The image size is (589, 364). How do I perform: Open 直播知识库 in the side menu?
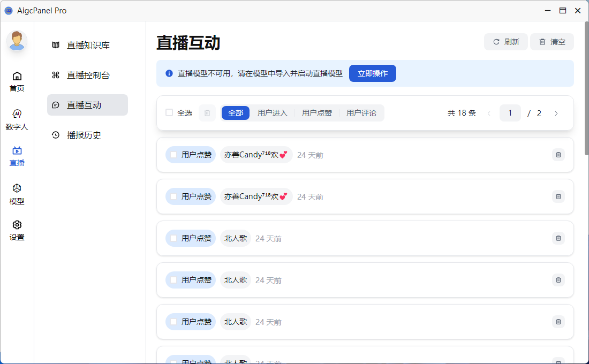pos(88,45)
